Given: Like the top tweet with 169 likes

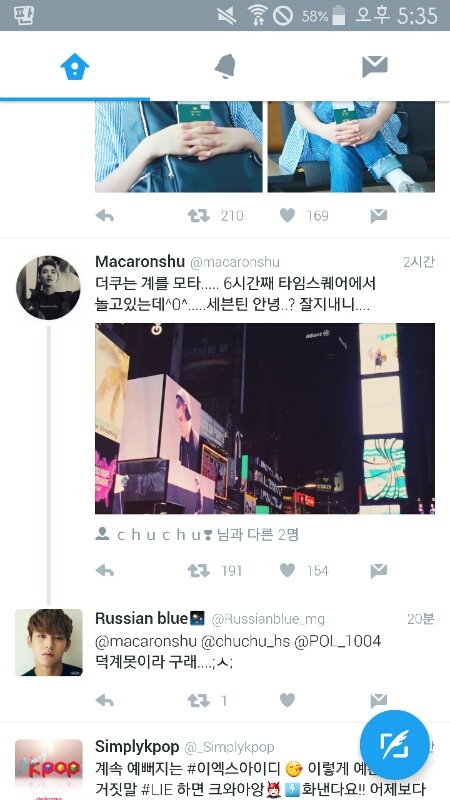Looking at the screenshot, I should coord(287,216).
